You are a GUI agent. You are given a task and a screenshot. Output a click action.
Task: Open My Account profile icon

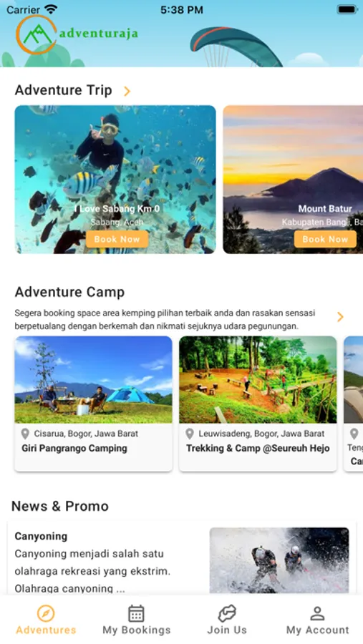(317, 614)
